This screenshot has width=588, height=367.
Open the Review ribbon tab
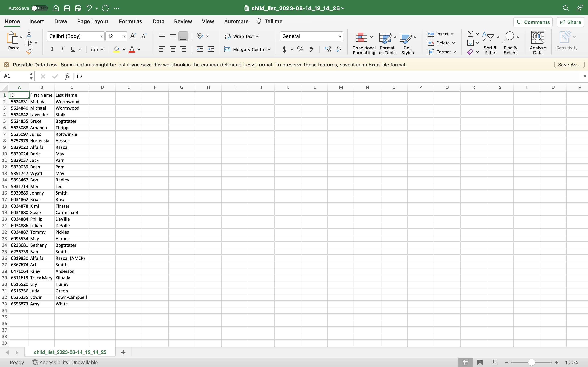pyautogui.click(x=183, y=21)
